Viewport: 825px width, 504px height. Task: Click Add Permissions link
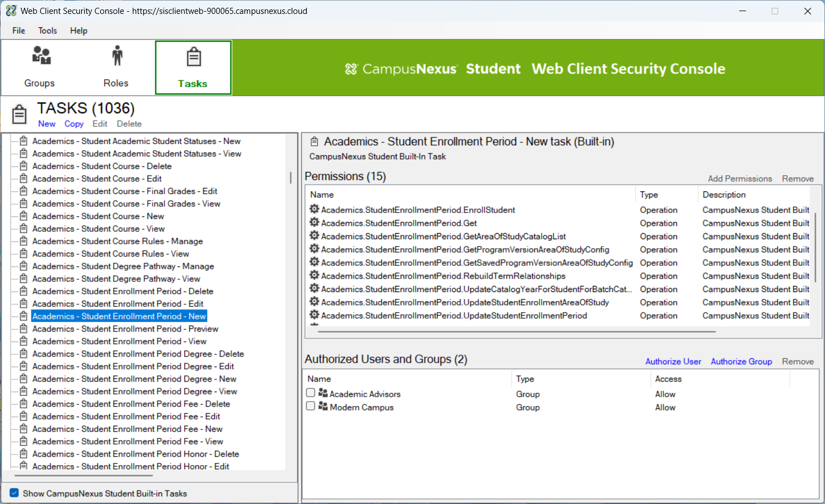(x=740, y=179)
